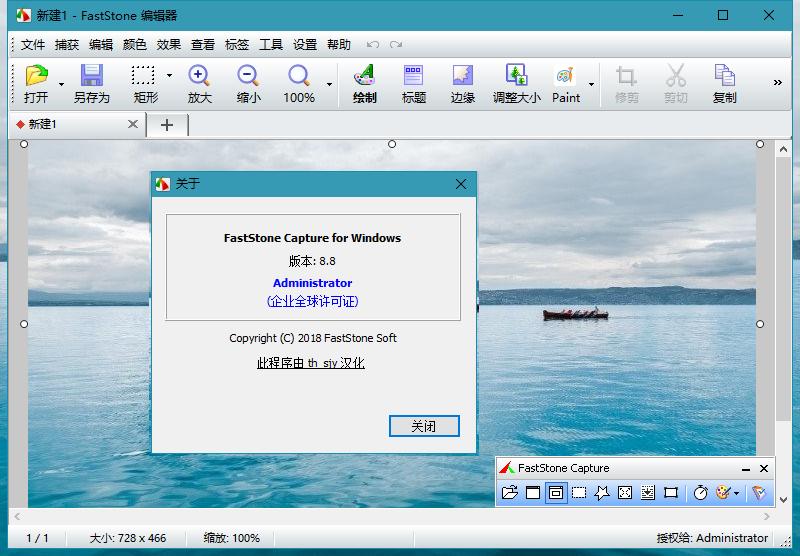Open the 标签 menu
800x556 pixels.
pyautogui.click(x=237, y=45)
